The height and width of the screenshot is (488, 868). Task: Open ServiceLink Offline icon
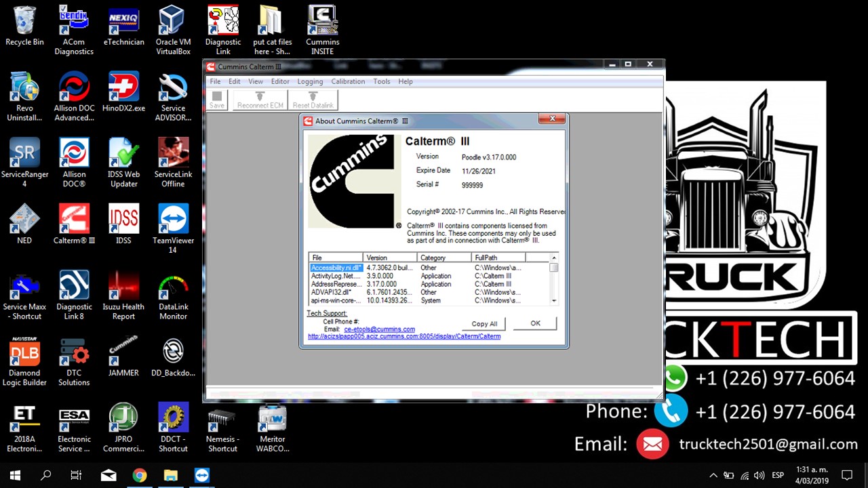[x=173, y=163]
